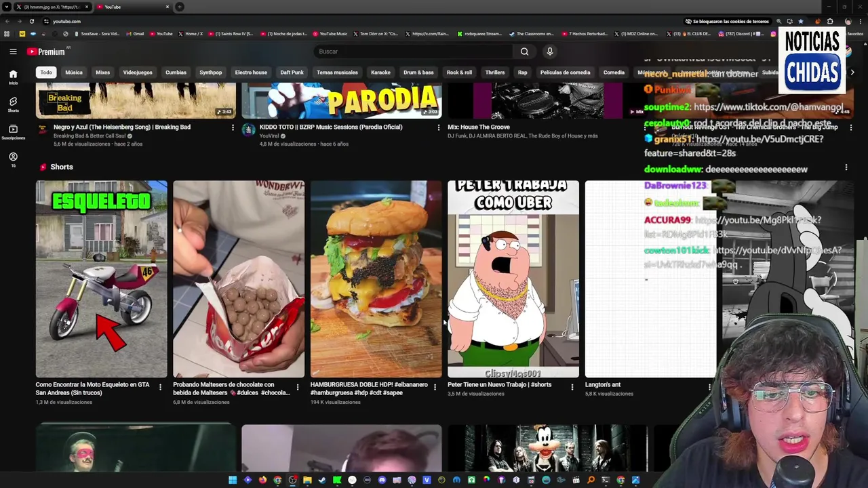
Task: Click the cookies blocked notice
Action: pos(727,21)
